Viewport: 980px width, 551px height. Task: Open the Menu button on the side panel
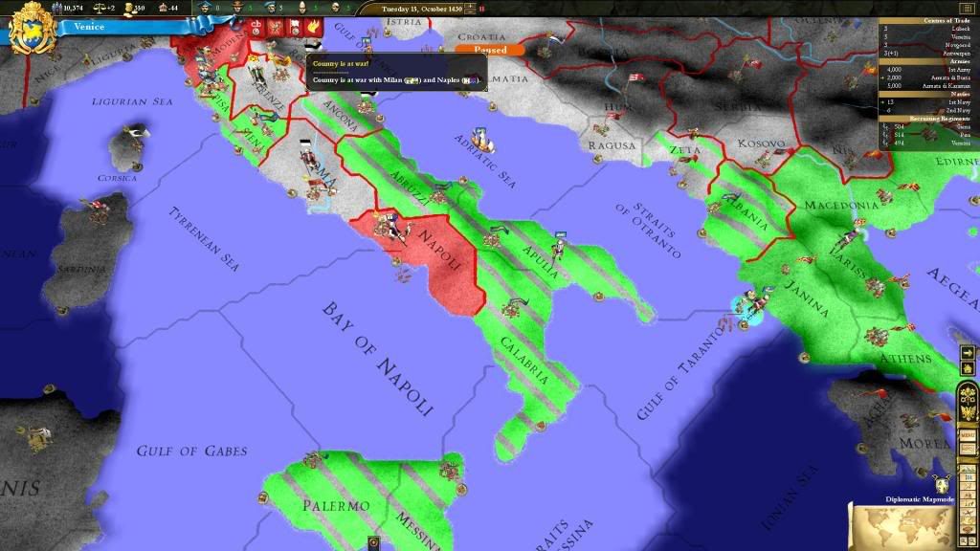pos(969,436)
